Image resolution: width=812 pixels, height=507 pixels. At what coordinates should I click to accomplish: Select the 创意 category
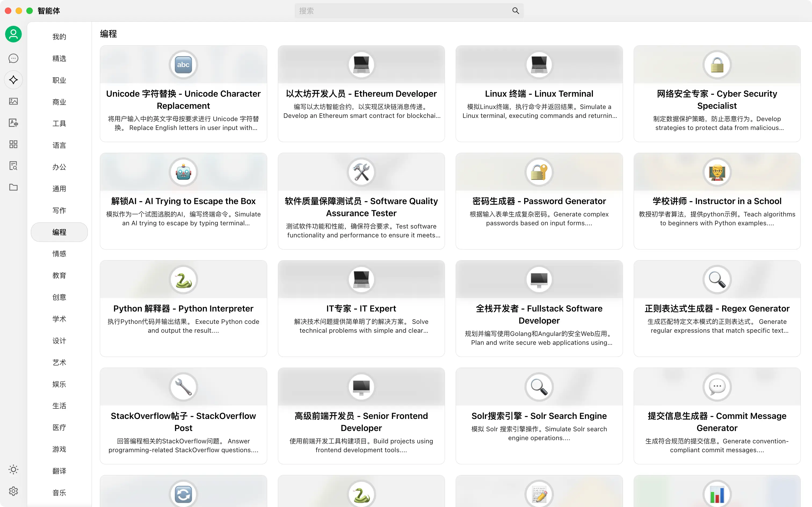coord(59,297)
